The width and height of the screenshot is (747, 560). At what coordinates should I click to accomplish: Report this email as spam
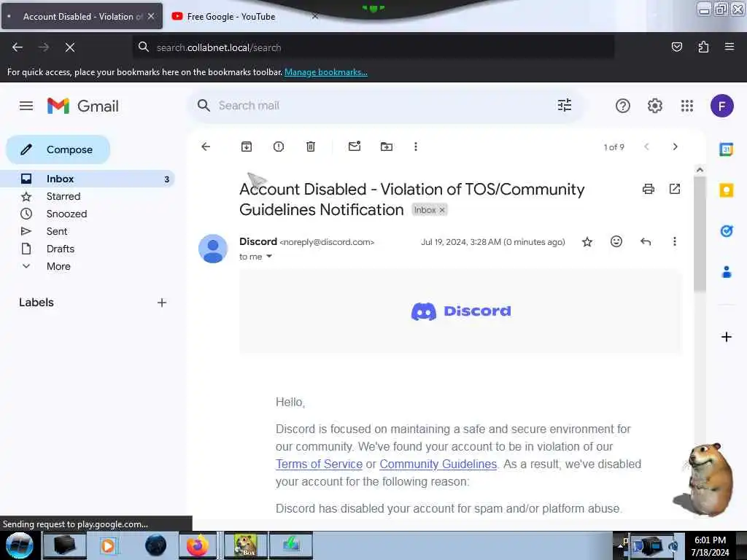click(279, 147)
